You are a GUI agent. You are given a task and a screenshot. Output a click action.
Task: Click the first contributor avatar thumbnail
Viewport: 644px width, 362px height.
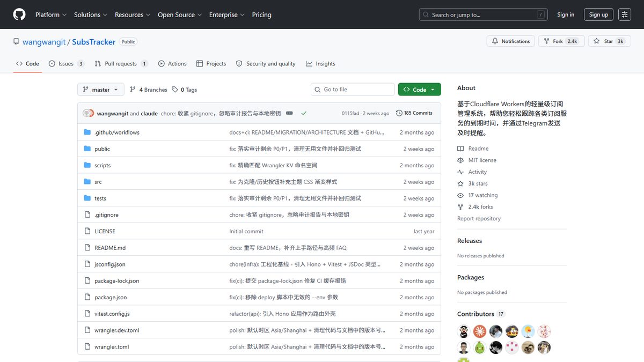pyautogui.click(x=464, y=331)
